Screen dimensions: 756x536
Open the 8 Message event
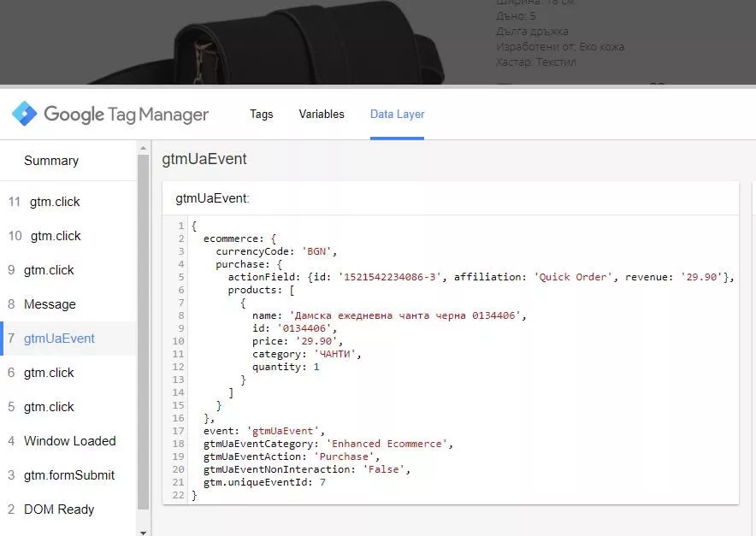[x=68, y=304]
